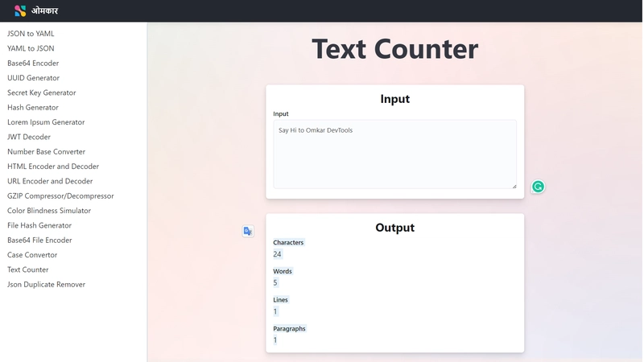This screenshot has height=362, width=644.
Task: Go to GZIP Compressor/Decompressor
Action: click(x=61, y=196)
